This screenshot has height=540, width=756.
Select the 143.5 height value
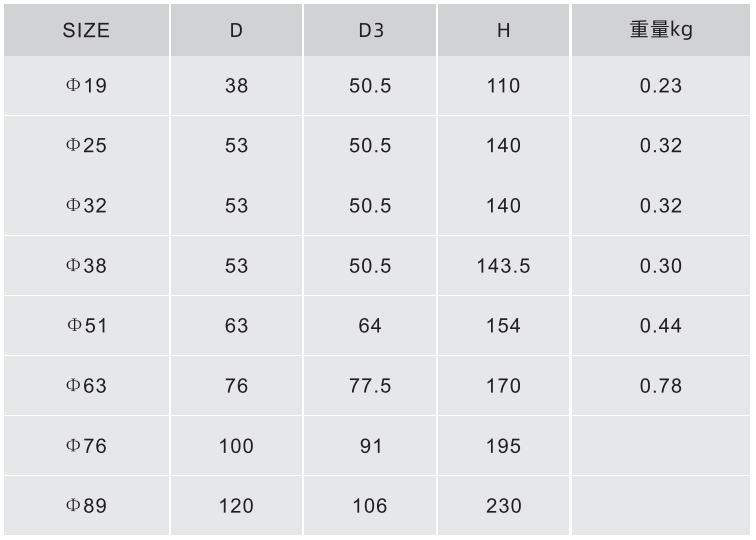pyautogui.click(x=503, y=266)
